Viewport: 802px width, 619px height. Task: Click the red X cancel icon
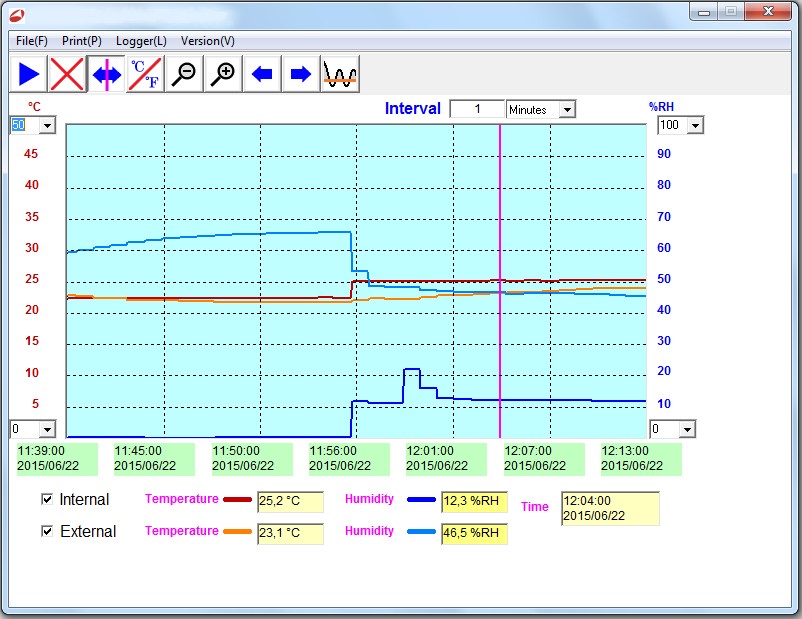[67, 74]
